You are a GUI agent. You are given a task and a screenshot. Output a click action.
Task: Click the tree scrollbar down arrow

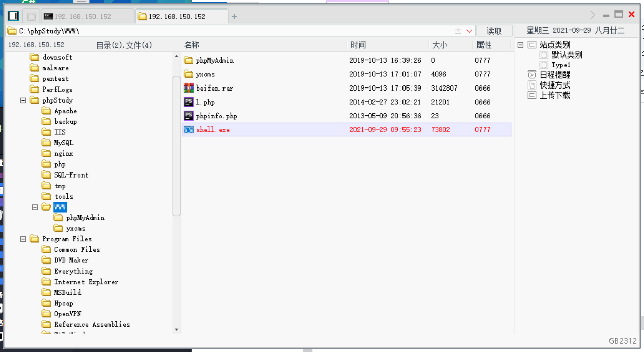click(176, 330)
